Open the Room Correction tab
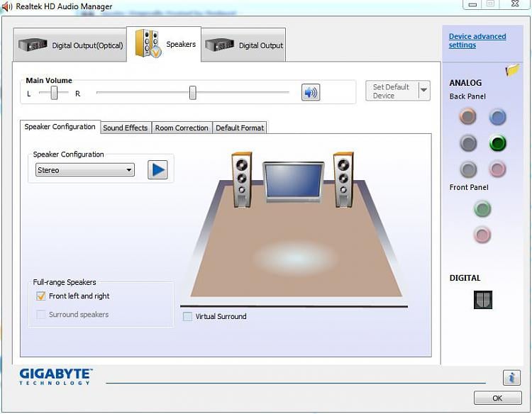The height and width of the screenshot is (414, 532). click(x=182, y=128)
